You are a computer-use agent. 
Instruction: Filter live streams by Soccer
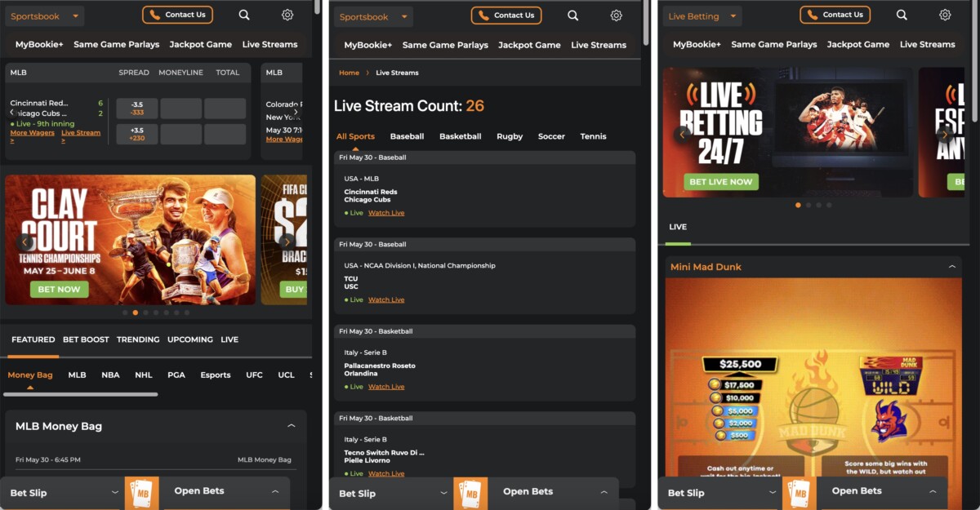click(x=551, y=136)
